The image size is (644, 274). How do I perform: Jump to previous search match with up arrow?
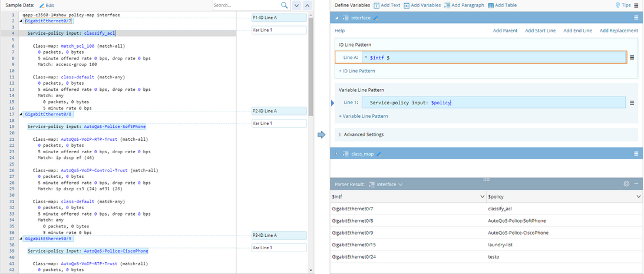(x=307, y=5)
